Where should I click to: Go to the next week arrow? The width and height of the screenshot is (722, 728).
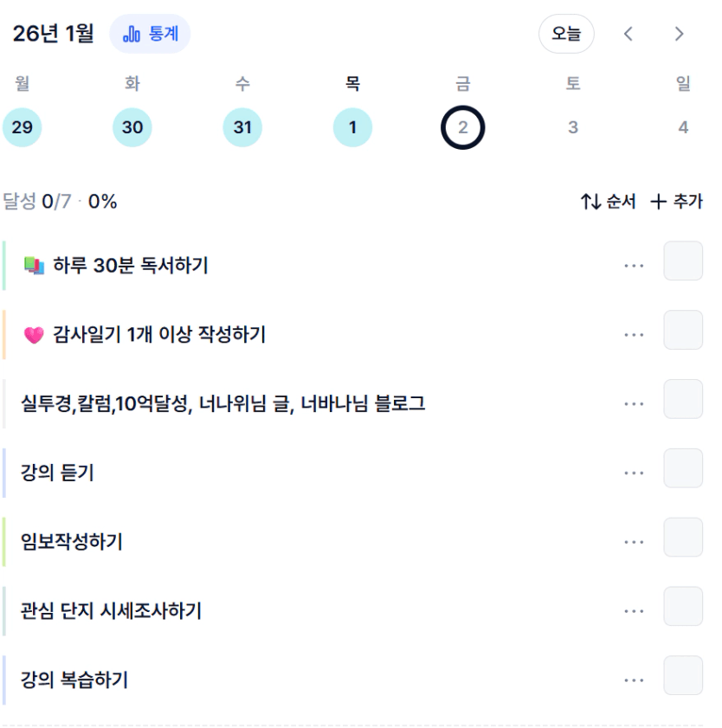pos(680,34)
